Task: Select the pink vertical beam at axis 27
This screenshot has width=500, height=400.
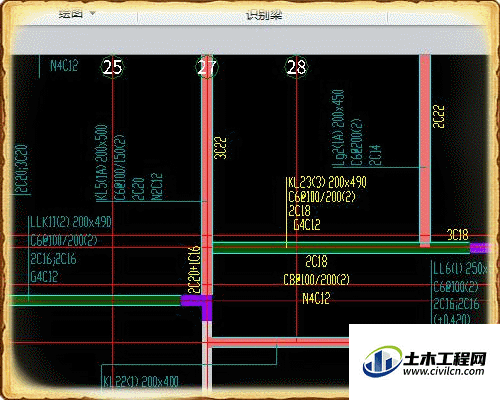Action: [x=207, y=175]
